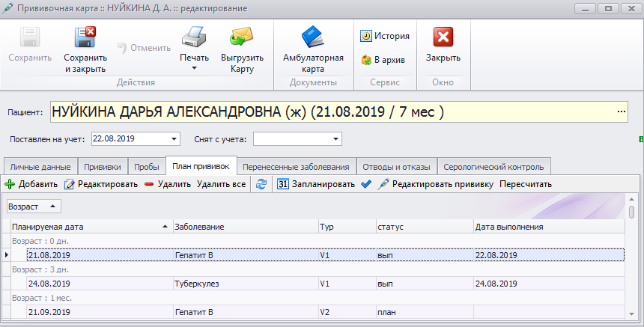Click the refresh arrows icon in toolbar
Screen dimensions: 644x327
pyautogui.click(x=261, y=184)
